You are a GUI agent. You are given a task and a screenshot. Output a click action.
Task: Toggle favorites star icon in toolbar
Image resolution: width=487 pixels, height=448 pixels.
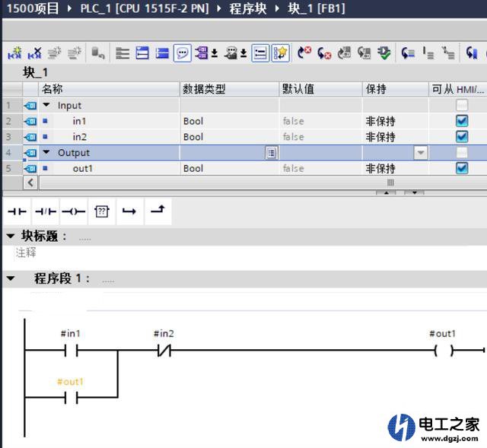click(281, 53)
